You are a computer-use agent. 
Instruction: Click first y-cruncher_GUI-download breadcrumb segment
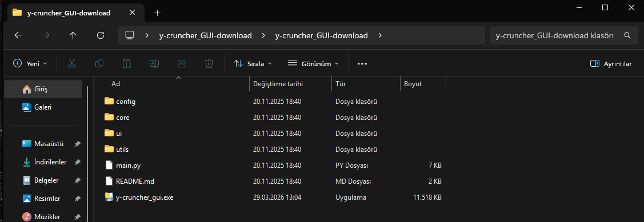point(205,36)
